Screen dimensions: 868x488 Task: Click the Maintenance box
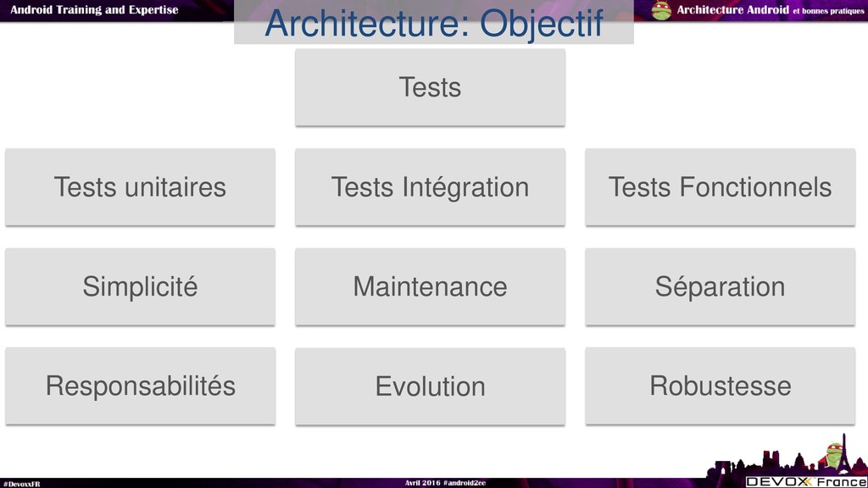pos(430,286)
